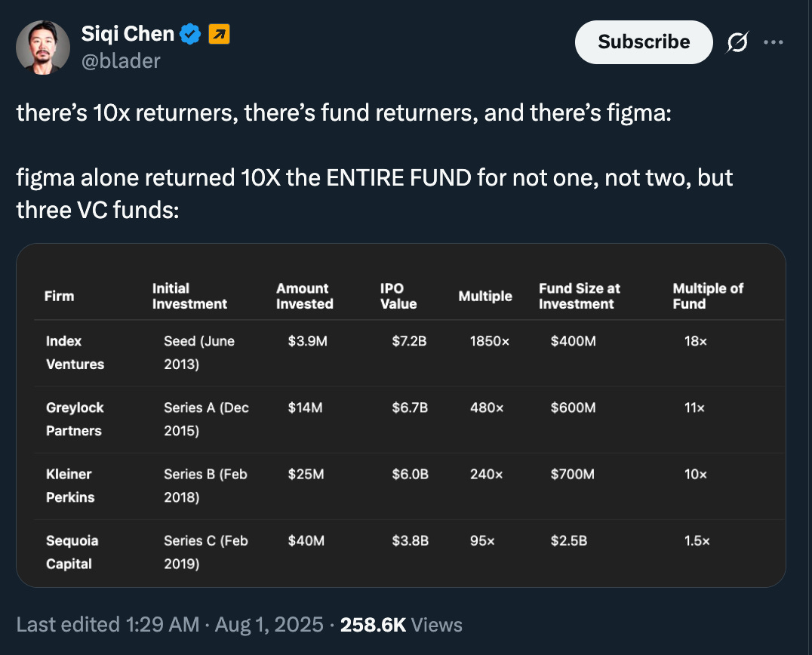Click the Grok circle-slash icon
This screenshot has height=655, width=812.
(x=737, y=44)
